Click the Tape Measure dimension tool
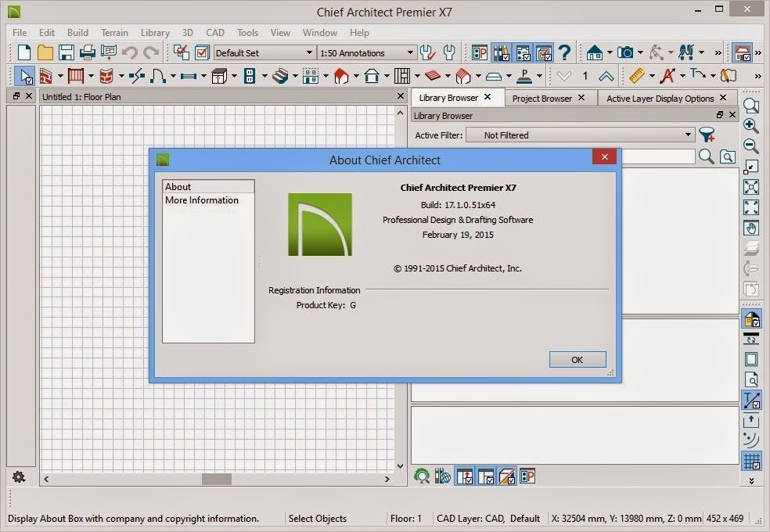This screenshot has width=770, height=532. click(x=636, y=76)
